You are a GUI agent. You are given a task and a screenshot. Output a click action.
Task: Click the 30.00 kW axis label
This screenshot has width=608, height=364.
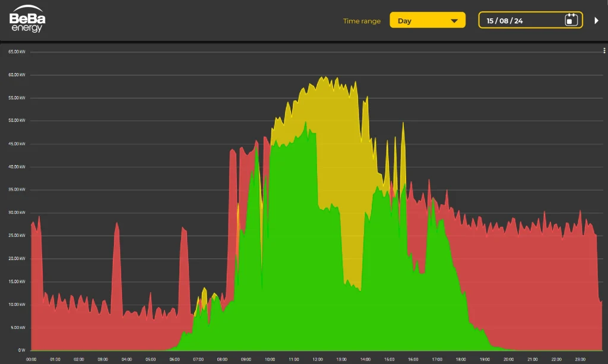17,213
